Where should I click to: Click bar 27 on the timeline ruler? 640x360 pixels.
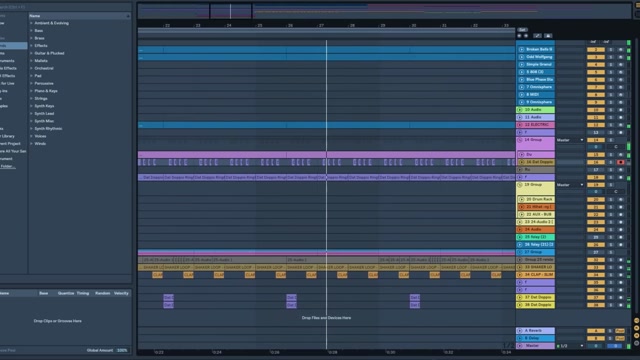[x=321, y=26]
